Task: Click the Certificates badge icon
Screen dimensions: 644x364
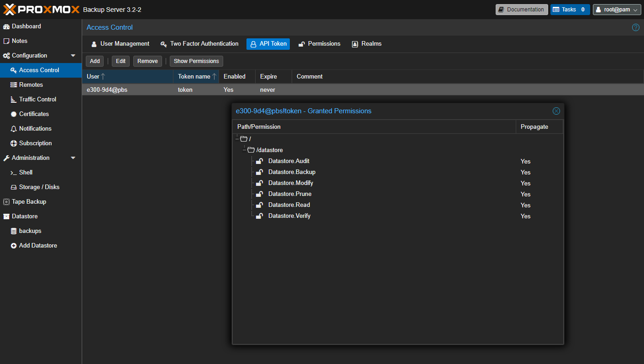Action: tap(14, 114)
